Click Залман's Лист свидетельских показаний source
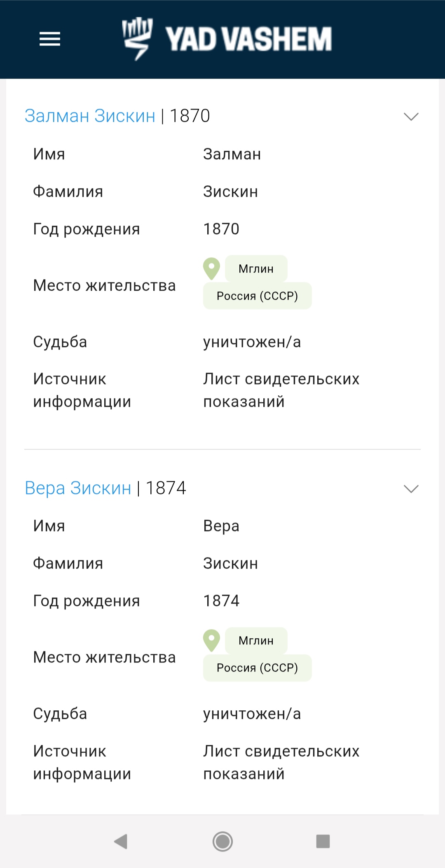445x868 pixels. [281, 390]
